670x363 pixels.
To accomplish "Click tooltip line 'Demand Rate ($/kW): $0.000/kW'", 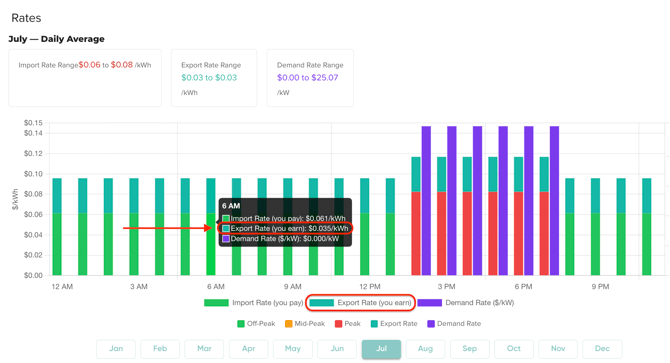I will 281,239.
